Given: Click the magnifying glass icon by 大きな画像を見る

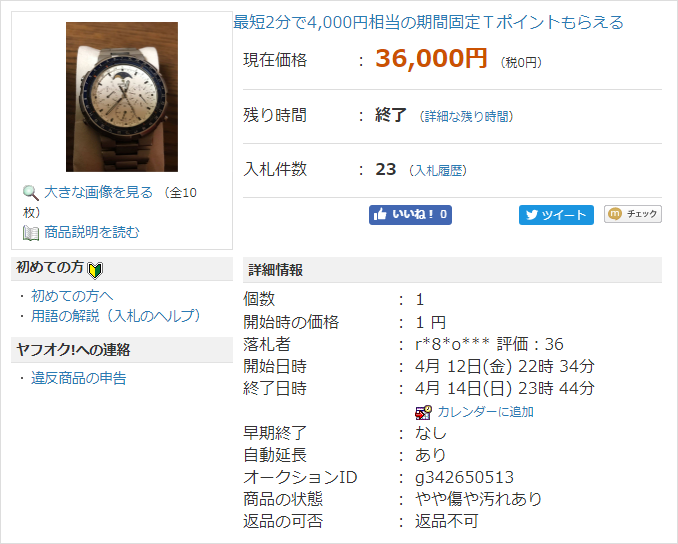Looking at the screenshot, I should [31, 193].
